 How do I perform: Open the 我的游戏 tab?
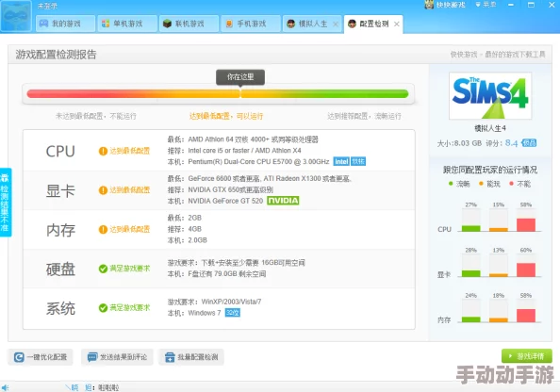point(66,24)
